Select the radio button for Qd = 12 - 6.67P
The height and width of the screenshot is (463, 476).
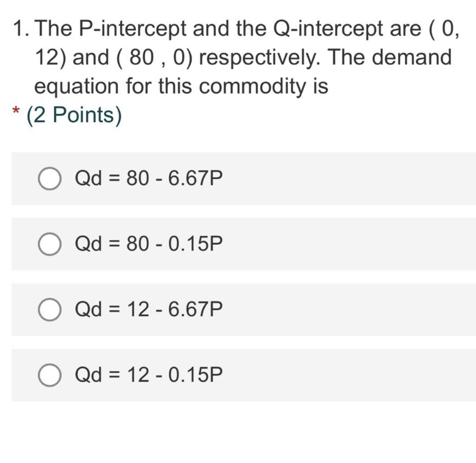49,310
